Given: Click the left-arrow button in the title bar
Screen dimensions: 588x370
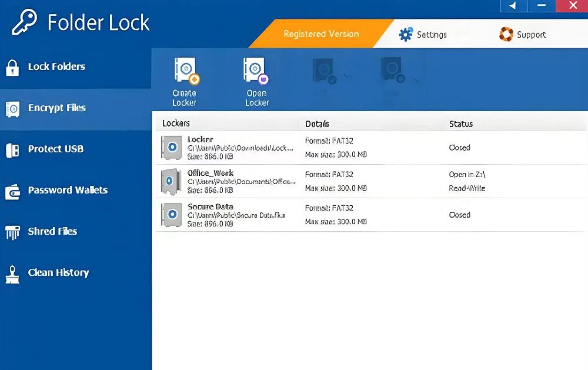Looking at the screenshot, I should tap(513, 6).
